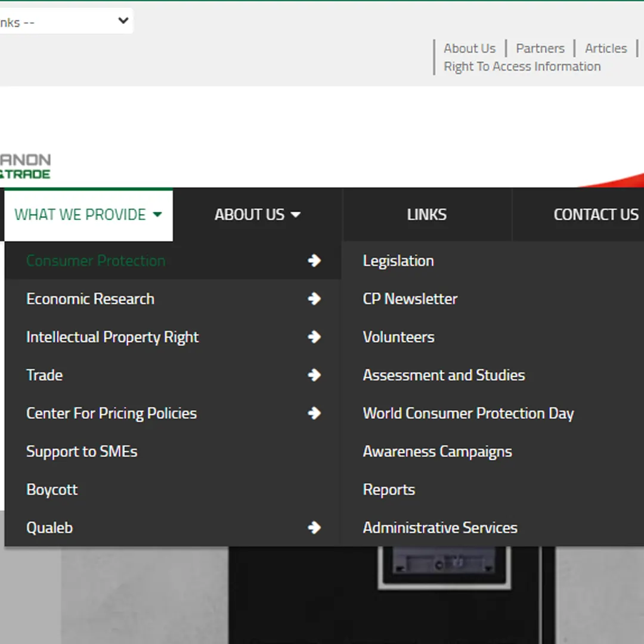Select LINKS in the navigation bar
This screenshot has height=644, width=644.
point(426,215)
